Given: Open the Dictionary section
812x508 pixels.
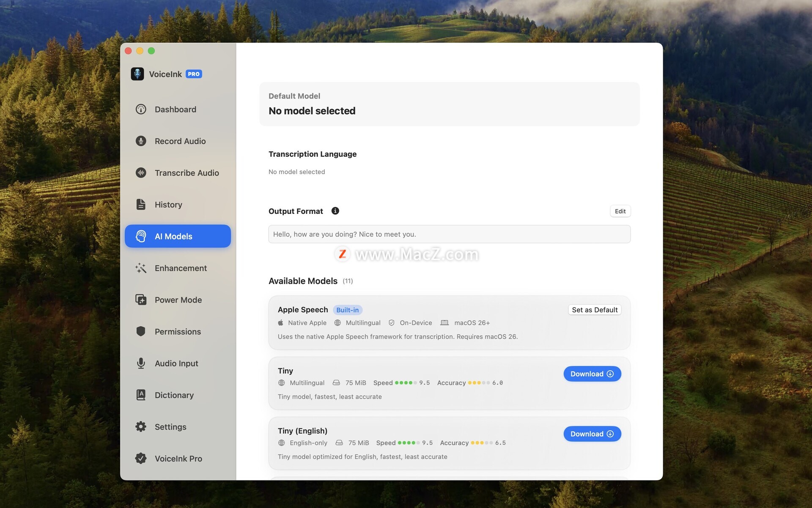Looking at the screenshot, I should (178, 395).
